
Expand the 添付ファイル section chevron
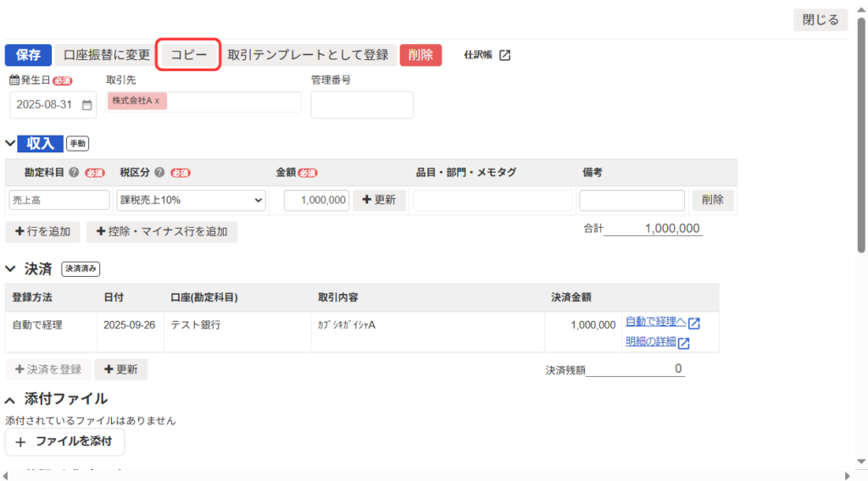tap(10, 399)
